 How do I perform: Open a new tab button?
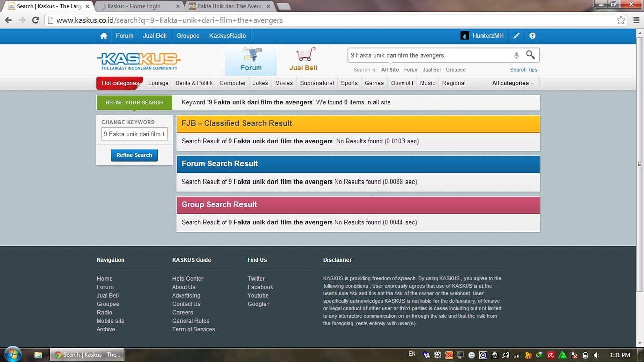point(284,7)
